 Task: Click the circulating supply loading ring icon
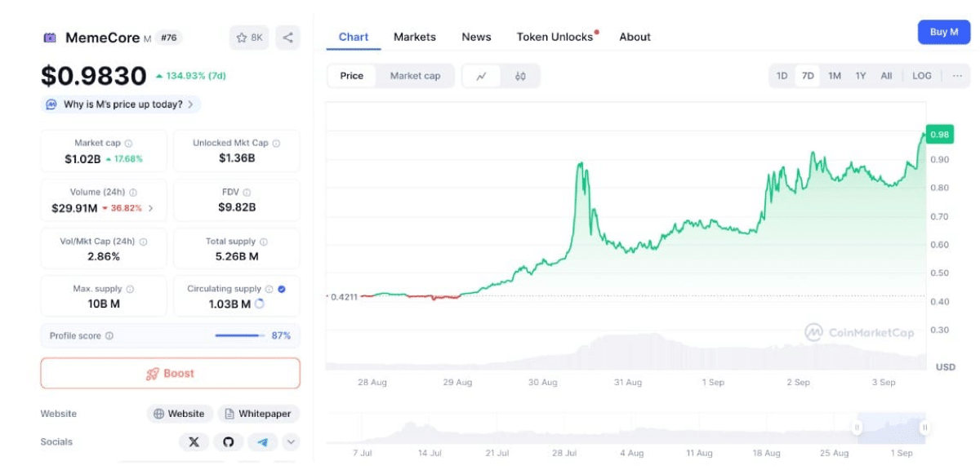point(260,304)
